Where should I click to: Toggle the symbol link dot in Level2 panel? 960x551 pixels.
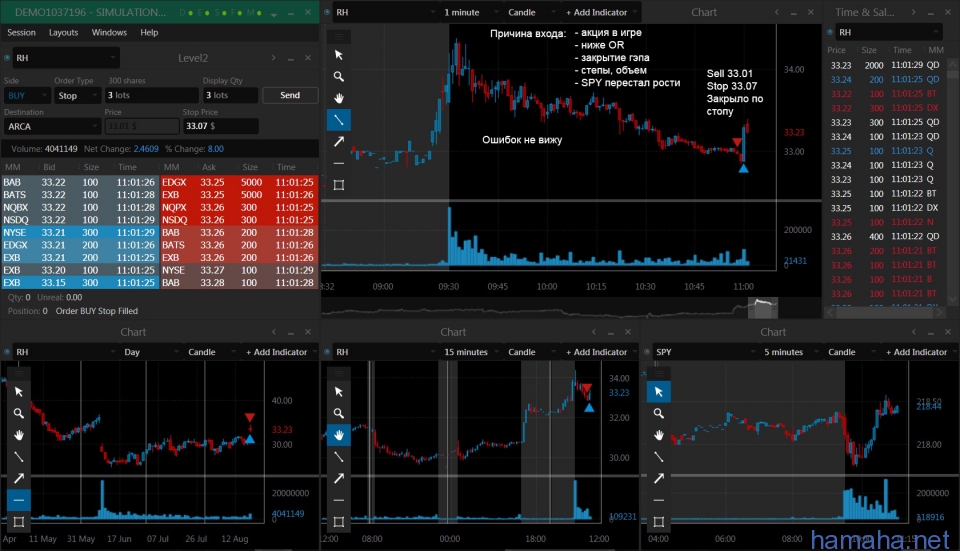[7, 58]
